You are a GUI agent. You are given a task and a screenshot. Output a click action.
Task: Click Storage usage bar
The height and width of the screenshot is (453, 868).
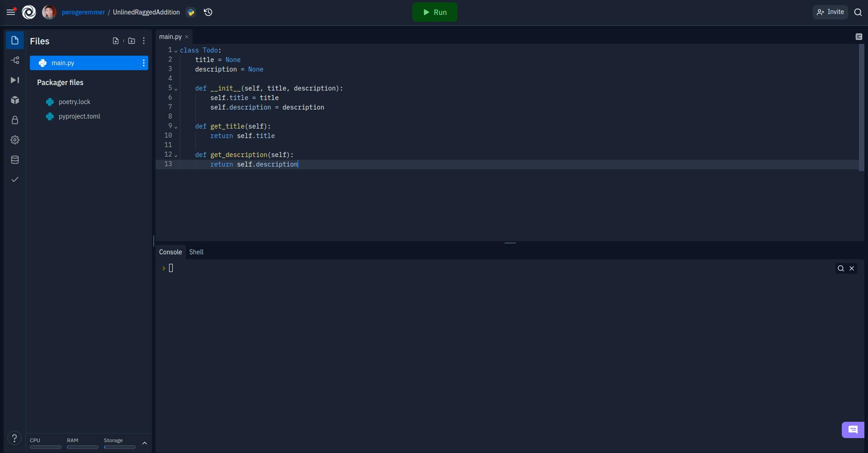(120, 447)
